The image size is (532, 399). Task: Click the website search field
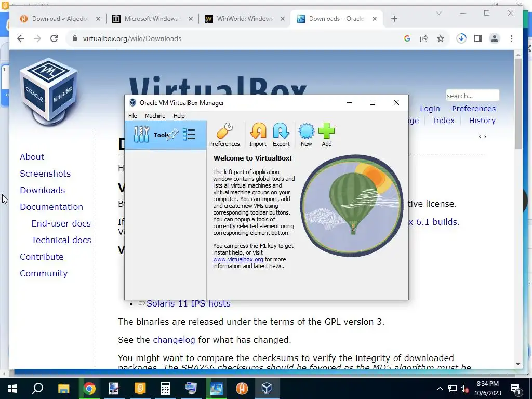(472, 96)
